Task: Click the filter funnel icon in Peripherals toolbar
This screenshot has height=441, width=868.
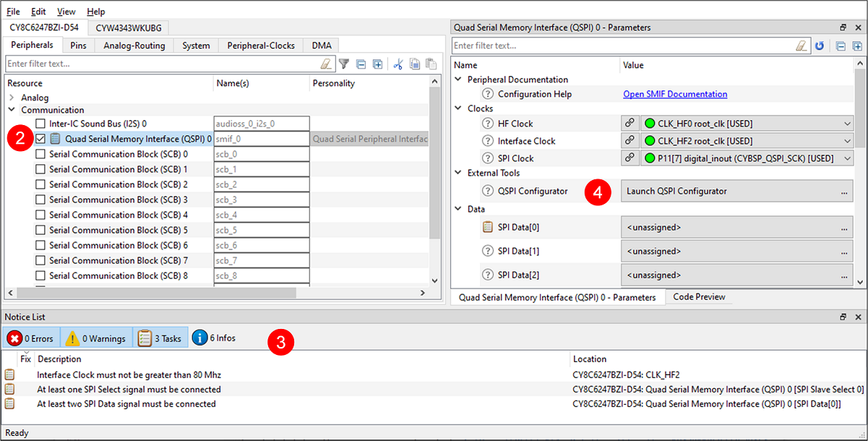Action: click(345, 64)
